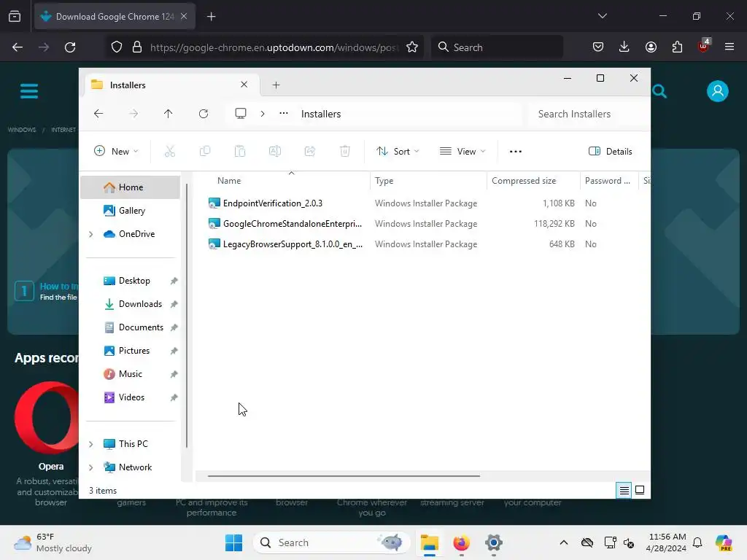Expand the OneDrive tree node
Viewport: 747px width, 560px height.
point(91,234)
